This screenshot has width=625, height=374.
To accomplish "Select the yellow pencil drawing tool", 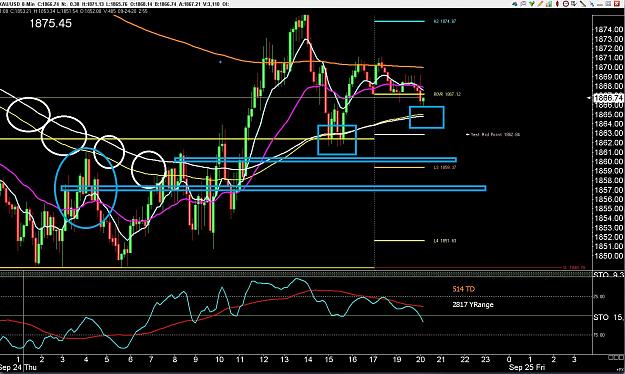I will (x=540, y=4).
